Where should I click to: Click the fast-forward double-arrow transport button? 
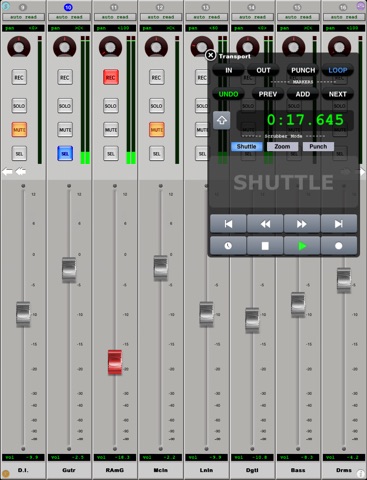coord(302,224)
